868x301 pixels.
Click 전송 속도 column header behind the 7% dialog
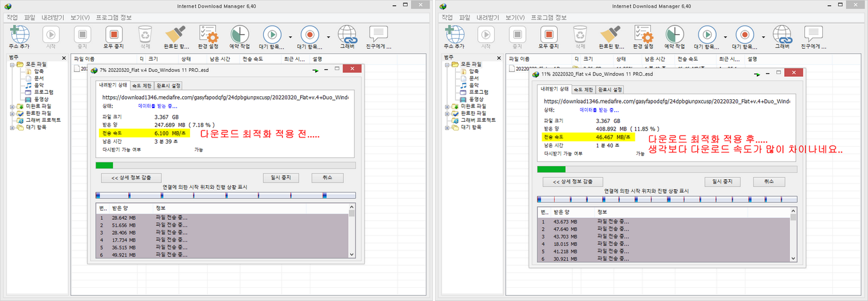point(259,59)
